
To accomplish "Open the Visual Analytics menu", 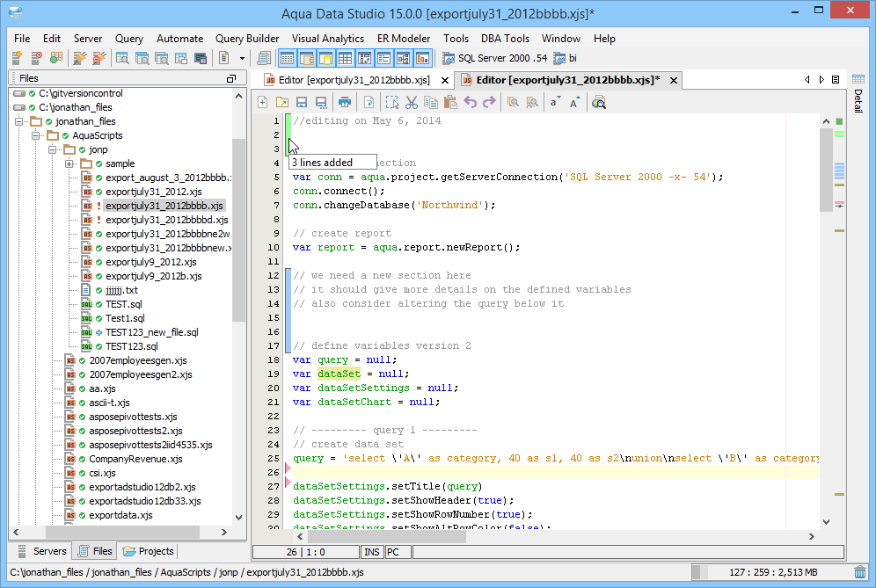I will pos(328,38).
